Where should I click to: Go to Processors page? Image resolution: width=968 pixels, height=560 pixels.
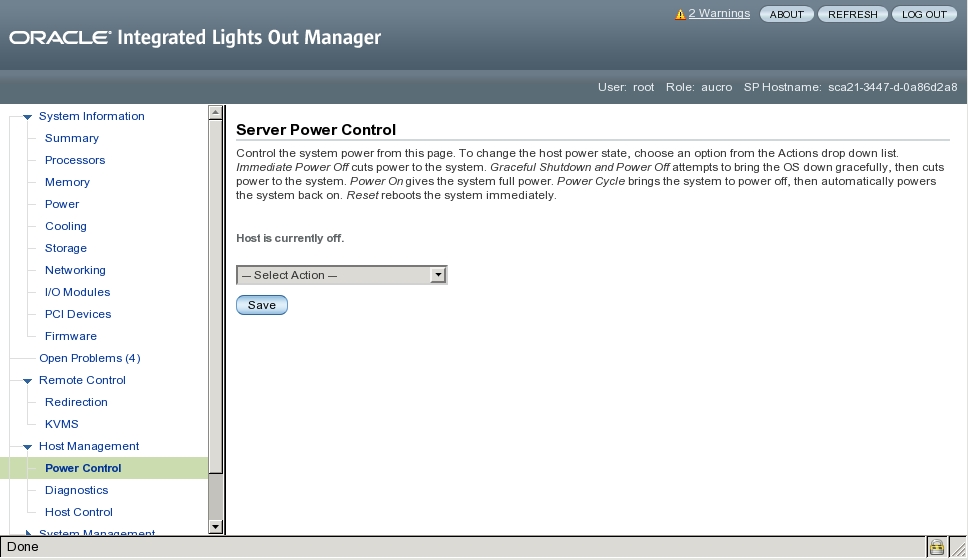tap(75, 160)
